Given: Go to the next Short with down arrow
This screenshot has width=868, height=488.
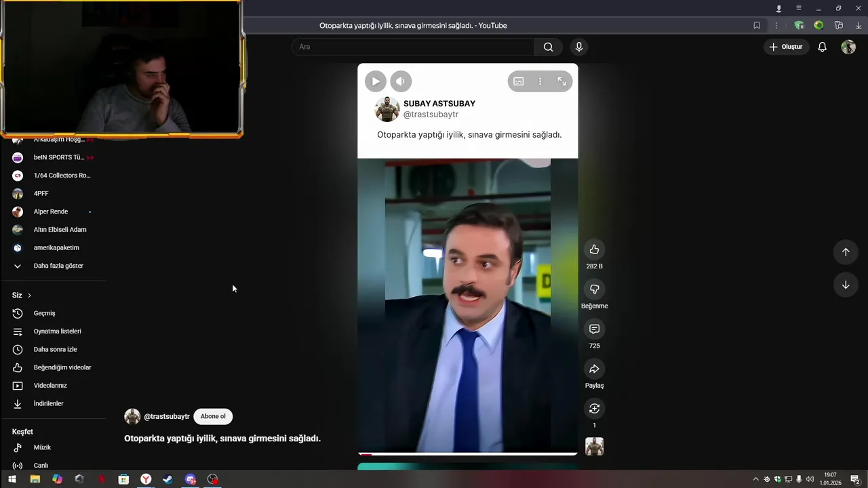Looking at the screenshot, I should pos(846,285).
